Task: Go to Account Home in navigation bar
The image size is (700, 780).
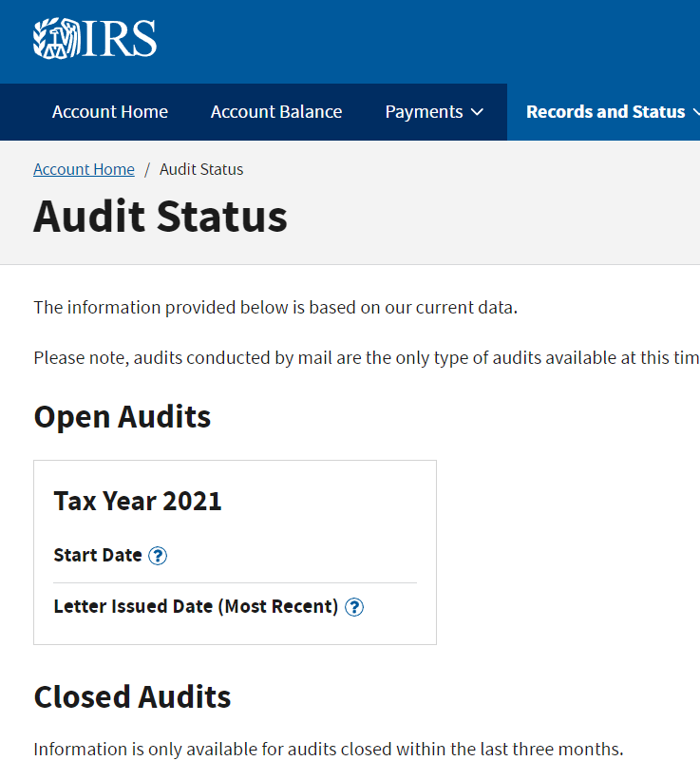Action: tap(110, 112)
